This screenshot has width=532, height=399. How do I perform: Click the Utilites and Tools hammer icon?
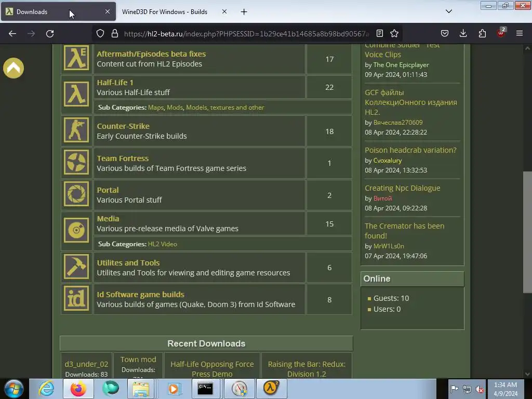click(76, 267)
